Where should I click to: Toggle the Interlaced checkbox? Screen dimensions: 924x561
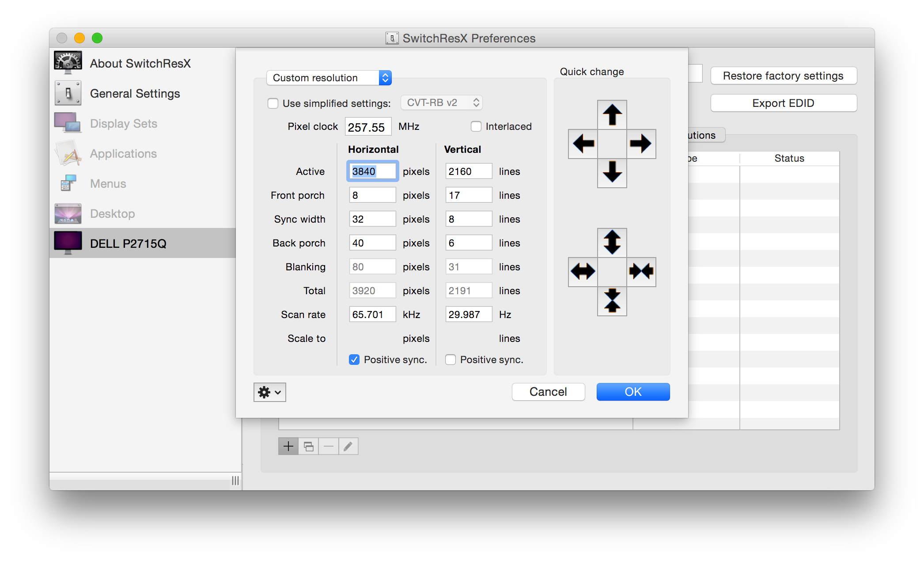tap(476, 126)
